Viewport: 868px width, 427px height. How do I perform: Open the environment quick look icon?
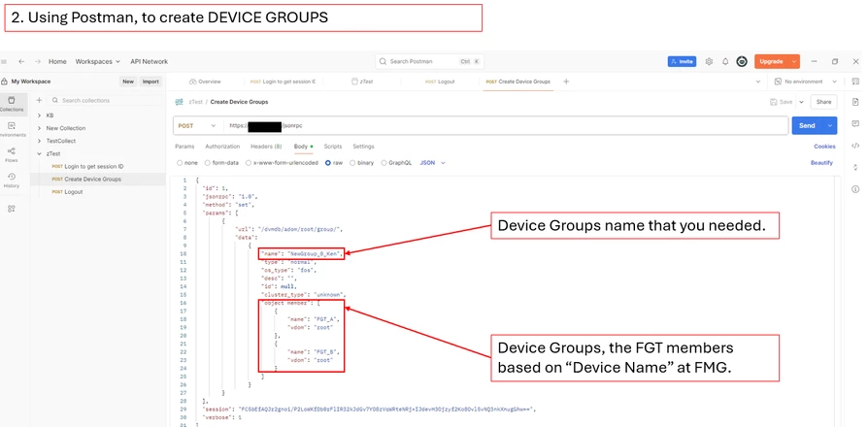(x=855, y=82)
